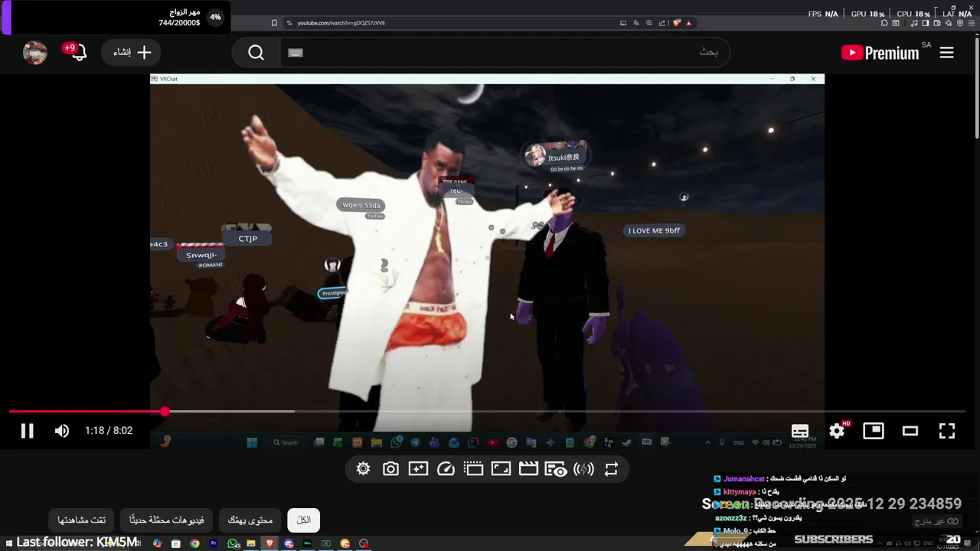Toggle loop video icon
Screen dimensions: 980x551
[x=611, y=469]
